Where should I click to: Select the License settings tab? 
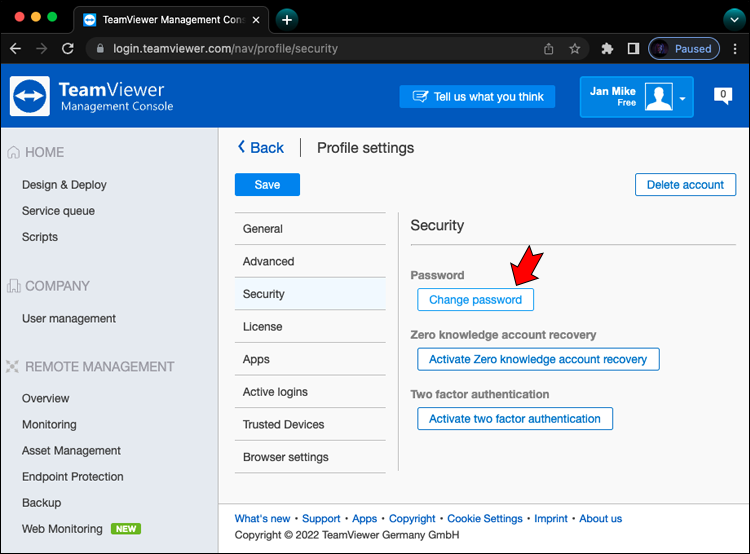click(x=262, y=327)
